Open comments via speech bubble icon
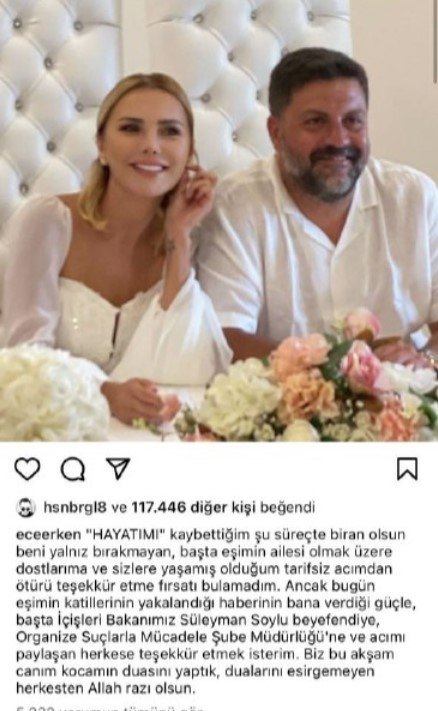Screen dimensions: 438x711 click(73, 468)
